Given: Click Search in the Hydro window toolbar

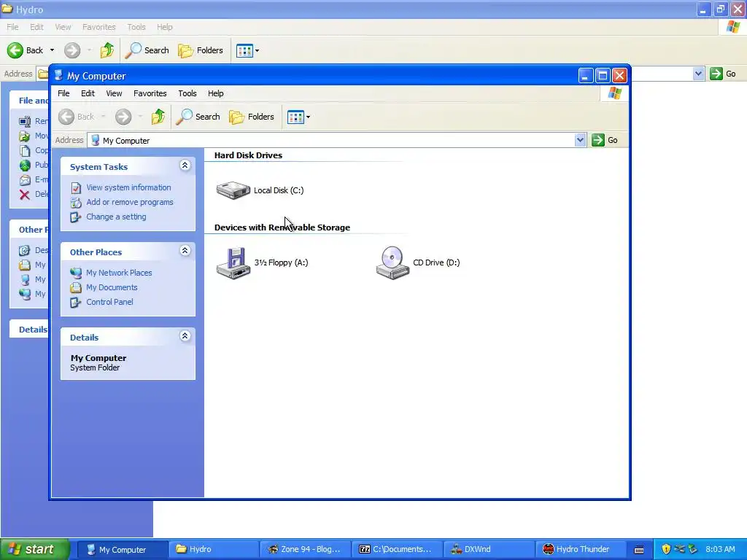Looking at the screenshot, I should [147, 50].
